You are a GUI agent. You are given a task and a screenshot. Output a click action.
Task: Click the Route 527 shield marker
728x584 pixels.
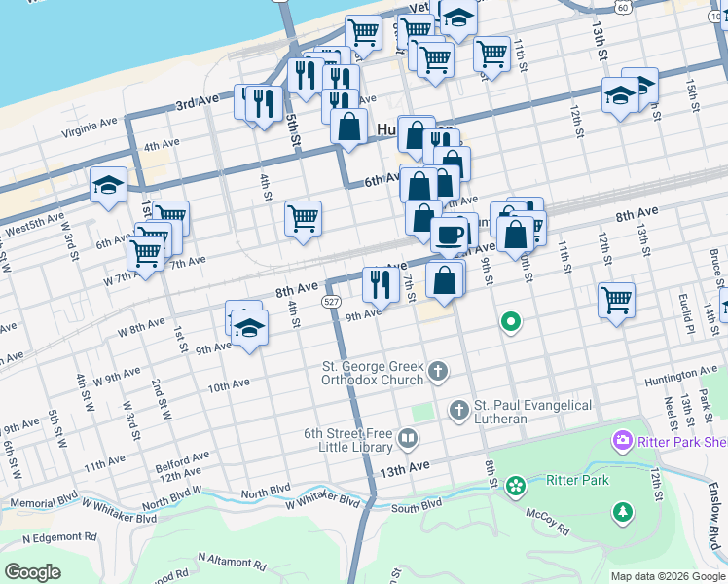(x=332, y=302)
